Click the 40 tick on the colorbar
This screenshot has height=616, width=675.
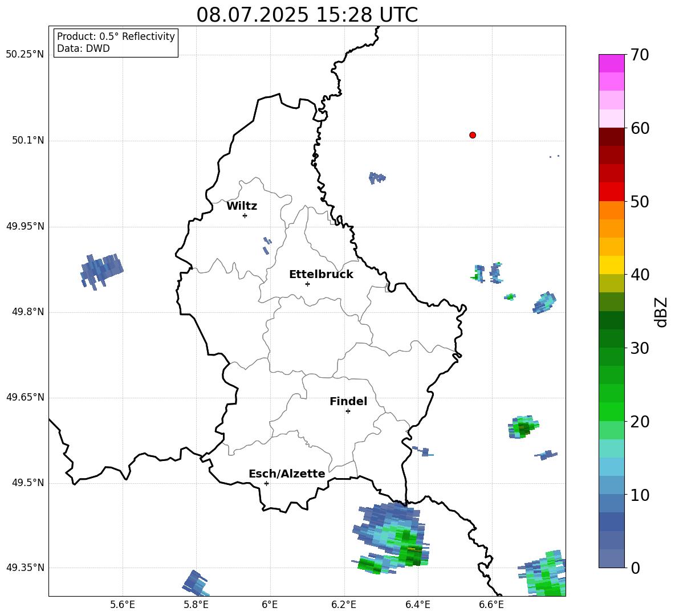tap(640, 275)
